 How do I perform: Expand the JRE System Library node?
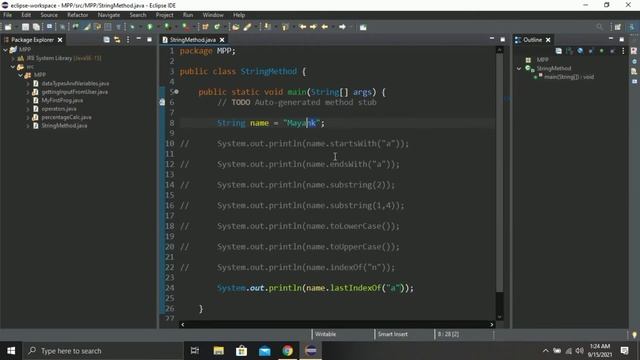click(x=13, y=58)
